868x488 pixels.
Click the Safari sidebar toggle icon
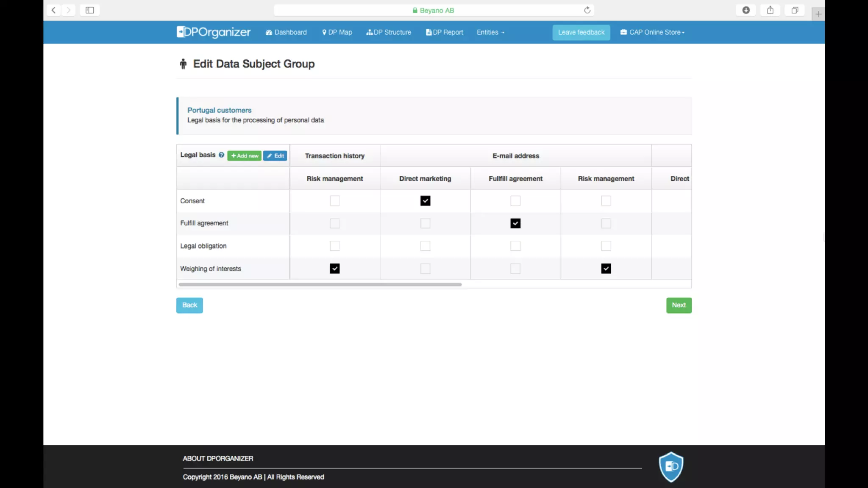pyautogui.click(x=89, y=10)
